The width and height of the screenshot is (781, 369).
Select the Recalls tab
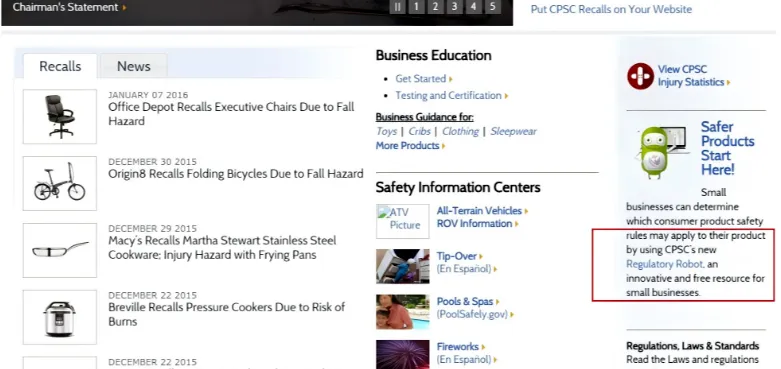coord(60,66)
